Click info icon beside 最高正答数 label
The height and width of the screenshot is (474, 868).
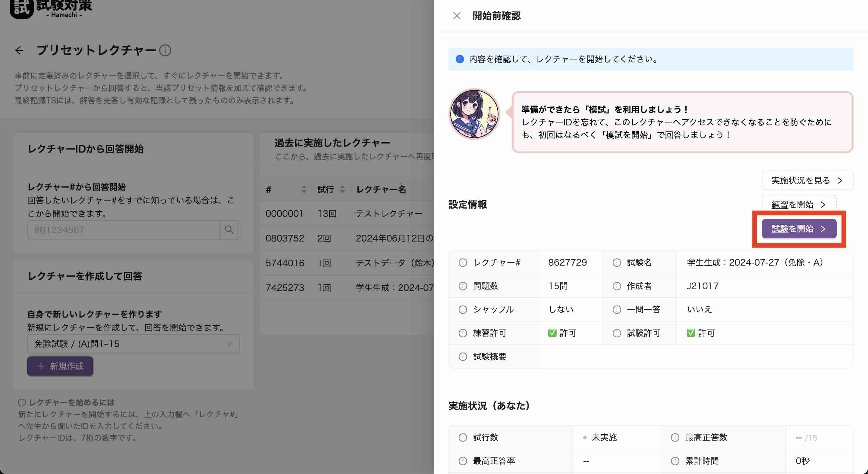point(675,438)
